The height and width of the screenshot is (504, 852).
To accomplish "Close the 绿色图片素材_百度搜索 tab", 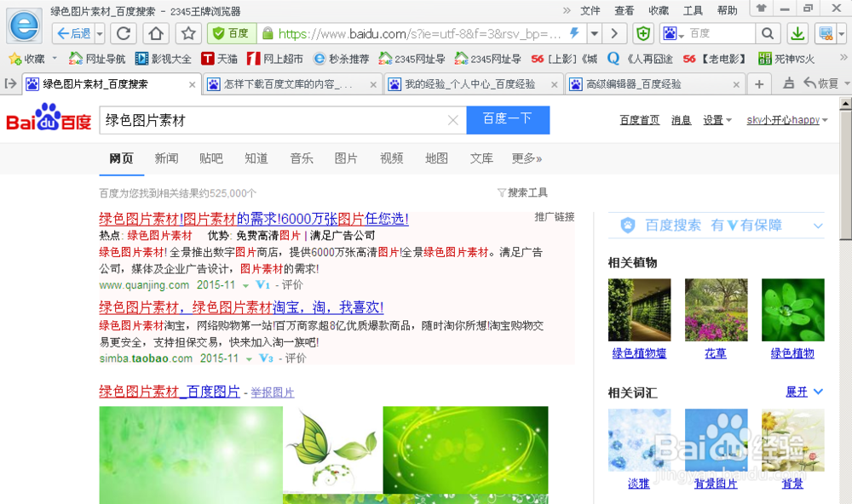I will point(192,85).
